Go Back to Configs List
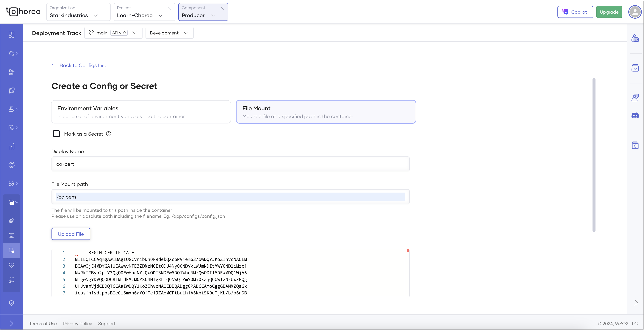The width and height of the screenshot is (644, 330). [x=79, y=65]
